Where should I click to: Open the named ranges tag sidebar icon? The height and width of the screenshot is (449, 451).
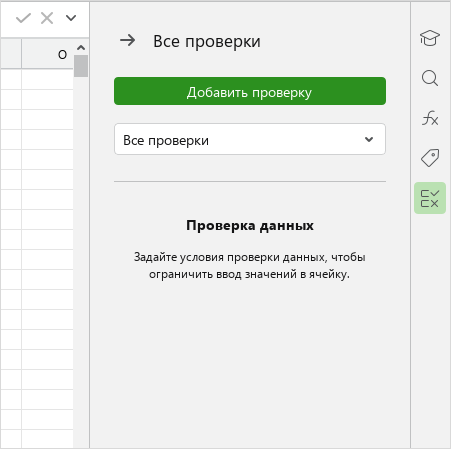[430, 158]
